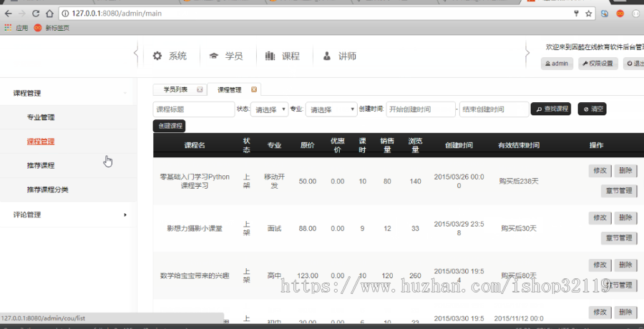Screen dimensions: 644x329
Task: Click 删除 for 数学给宝宝带来的兴趣
Action: (x=625, y=265)
